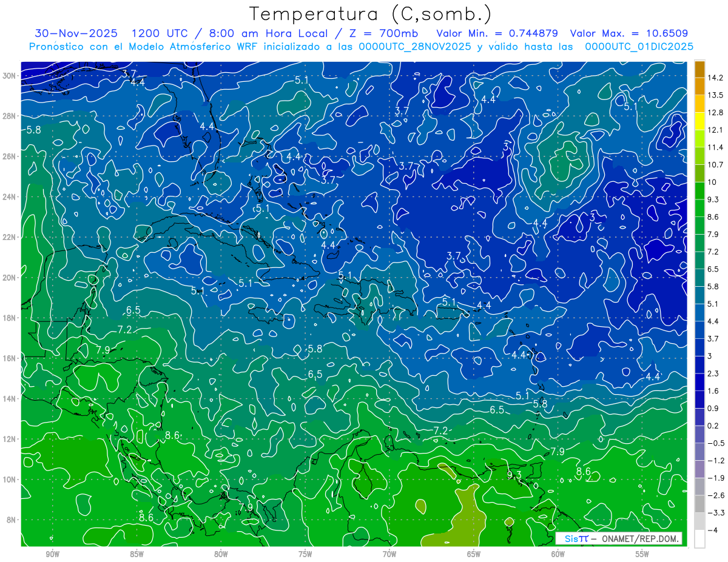Image resolution: width=728 pixels, height=562 pixels.
Task: Click the "90W" longitude axis label
Action: click(52, 555)
